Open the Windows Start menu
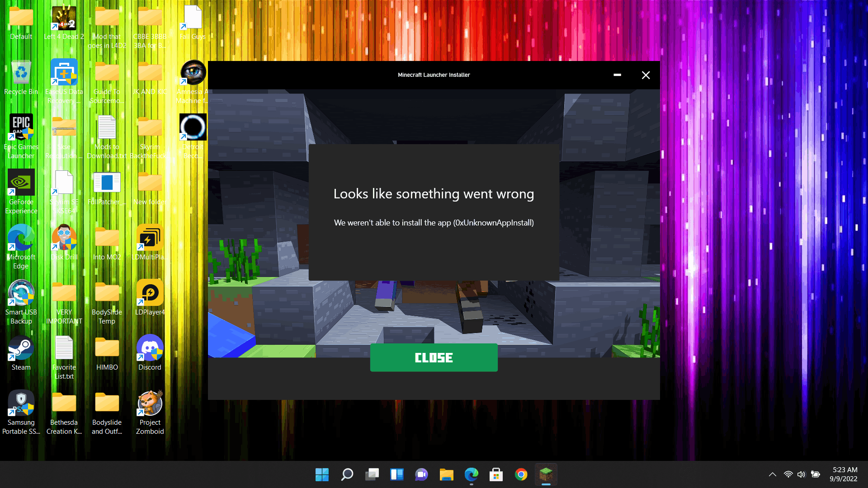 (x=322, y=474)
